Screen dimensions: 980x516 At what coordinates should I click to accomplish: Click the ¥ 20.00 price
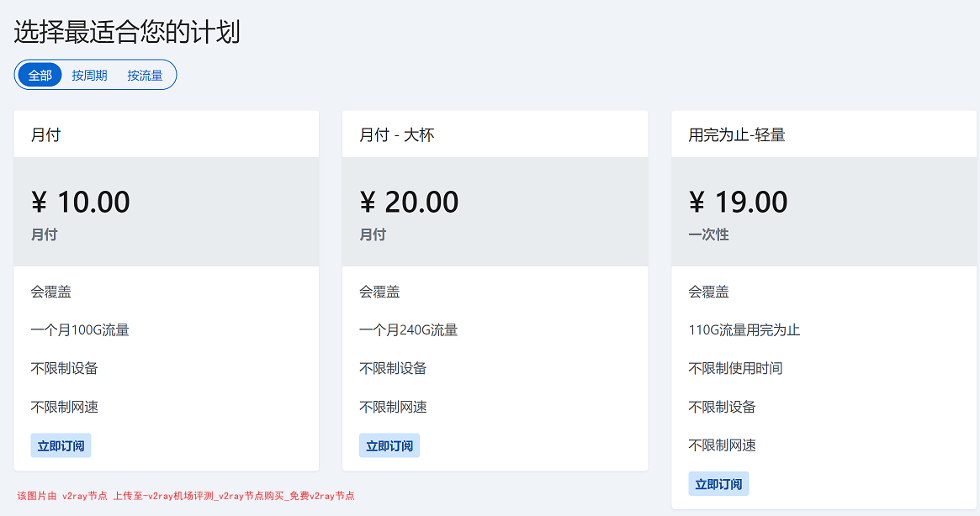click(410, 202)
